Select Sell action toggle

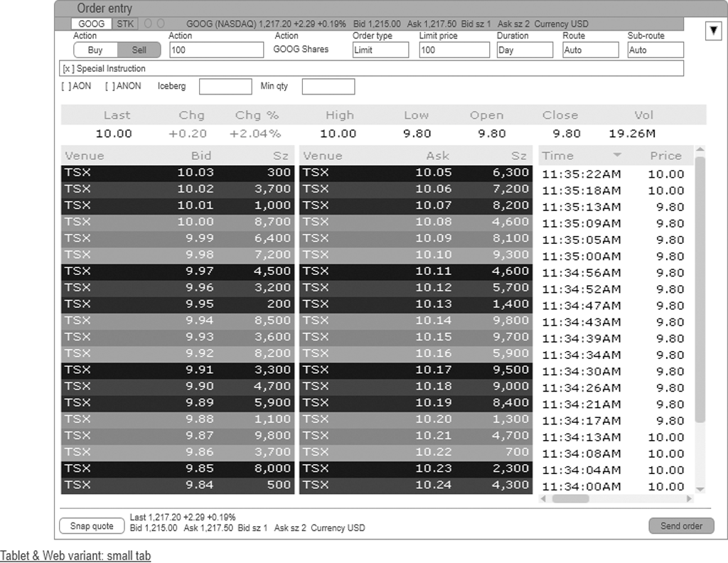pos(139,50)
